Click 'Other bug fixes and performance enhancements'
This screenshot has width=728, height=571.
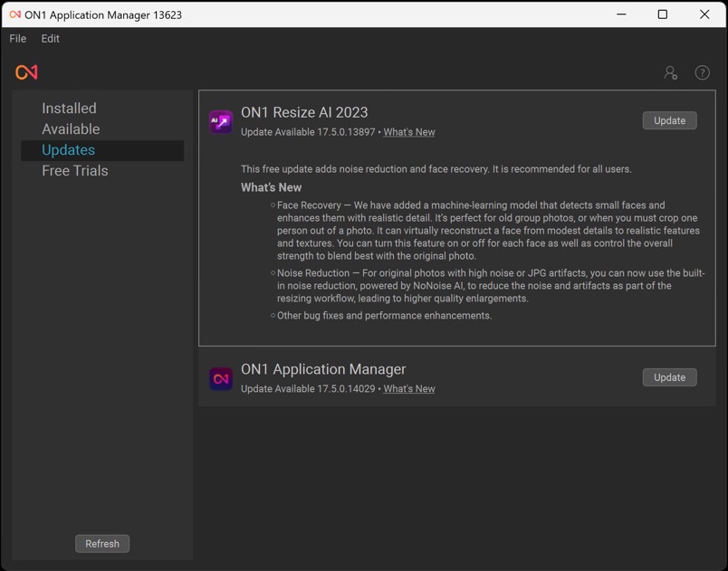pos(384,316)
